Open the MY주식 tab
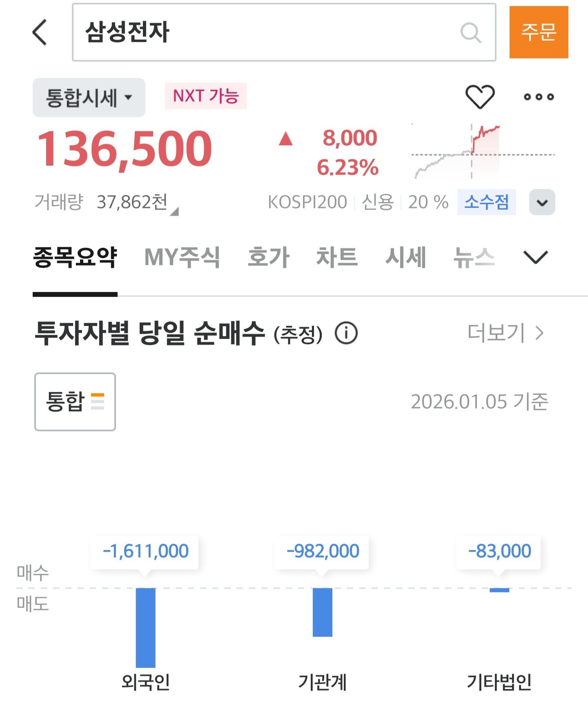 coord(182,257)
